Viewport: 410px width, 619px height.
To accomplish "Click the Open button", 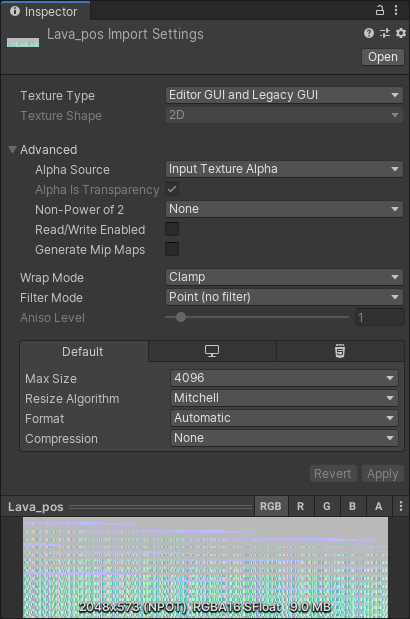I will pos(383,57).
